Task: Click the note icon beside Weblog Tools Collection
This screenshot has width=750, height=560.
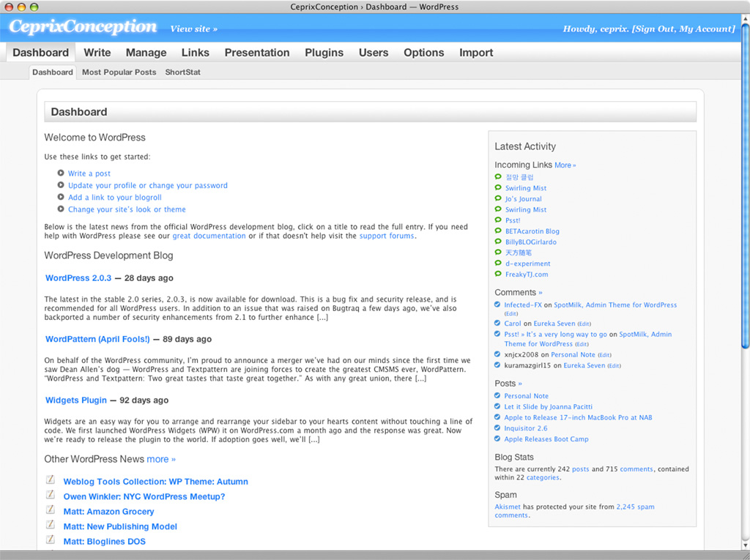Action: (51, 479)
